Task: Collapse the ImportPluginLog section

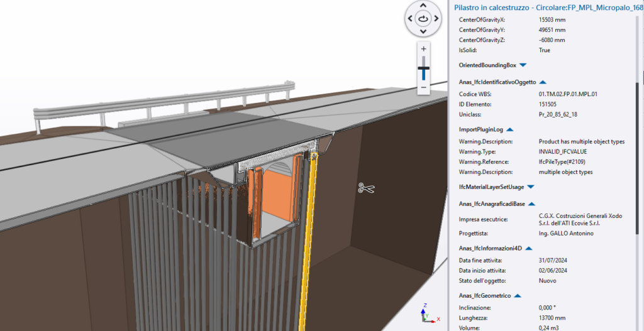Action: point(510,129)
